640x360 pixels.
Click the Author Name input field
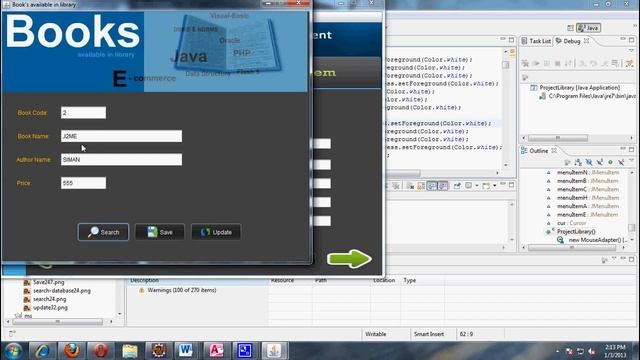121,160
